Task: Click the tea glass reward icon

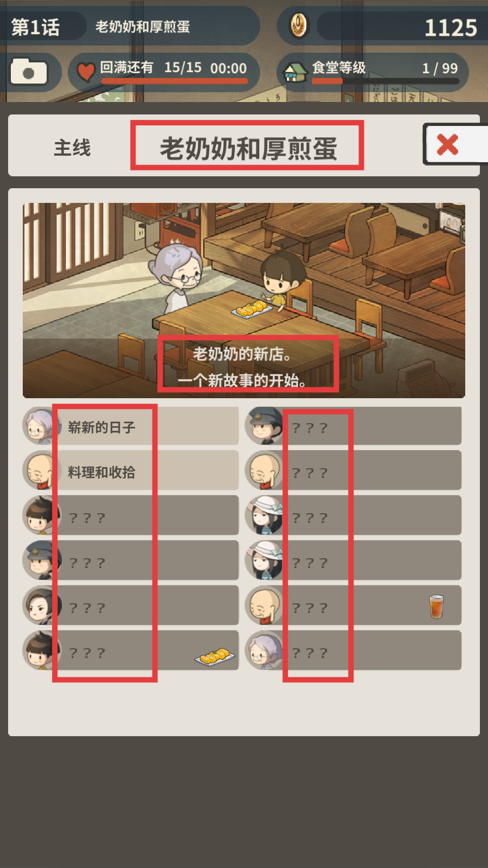Action: (x=436, y=606)
